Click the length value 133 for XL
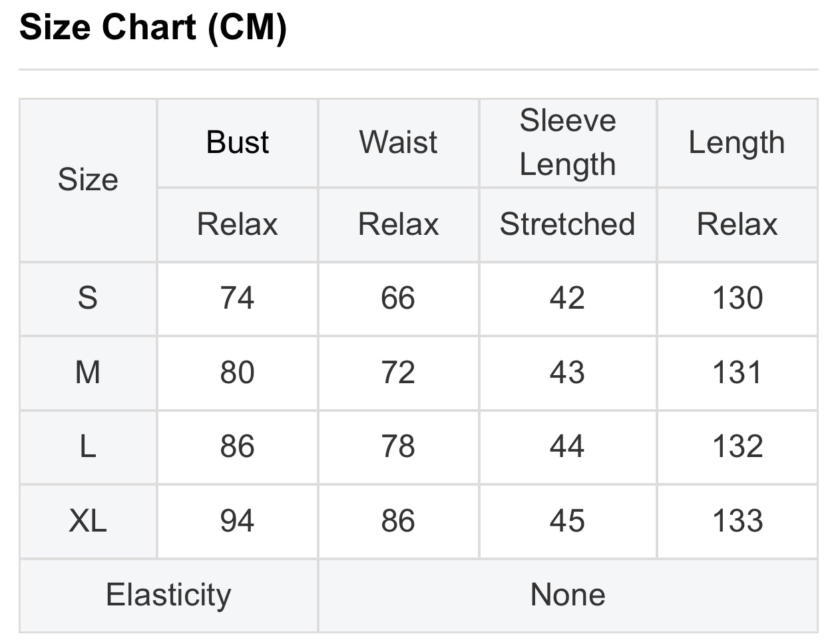This screenshot has width=834, height=644. click(x=737, y=521)
